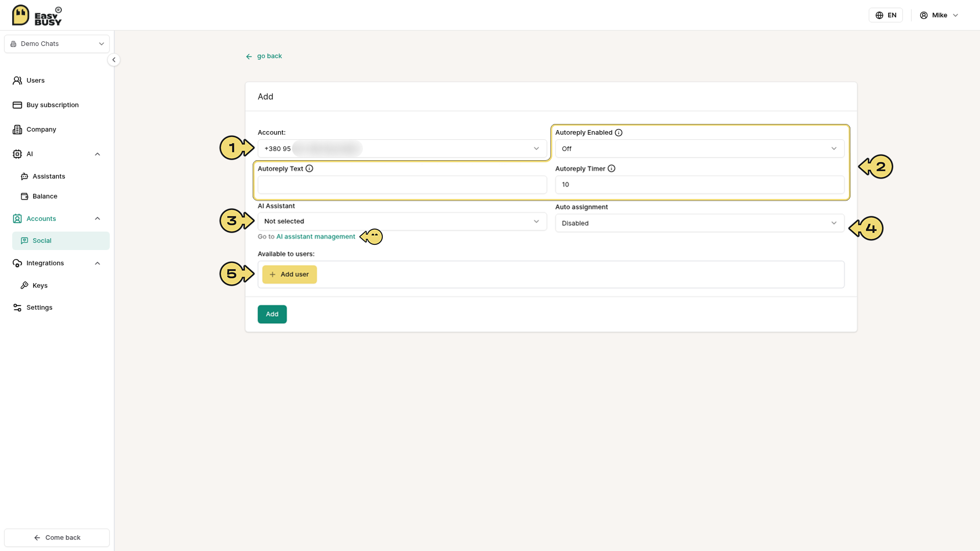Click into the Autoreply Timer field
Image resolution: width=980 pixels, height=551 pixels.
click(700, 185)
